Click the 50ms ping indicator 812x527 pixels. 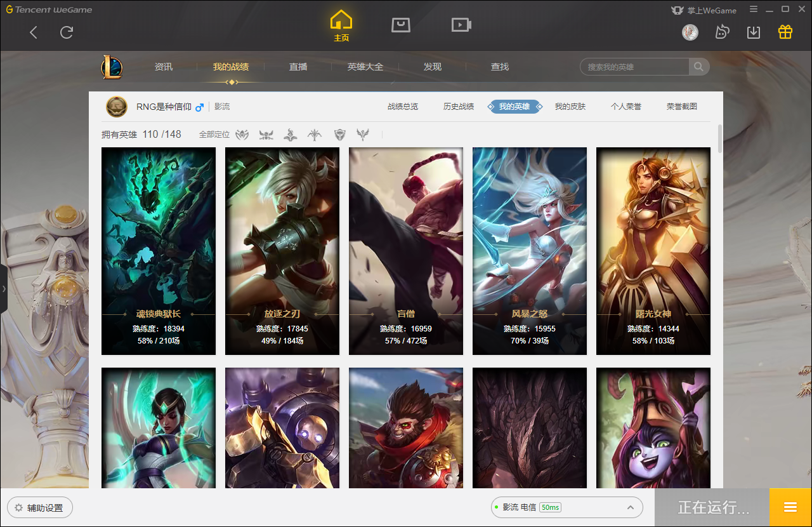pyautogui.click(x=550, y=507)
